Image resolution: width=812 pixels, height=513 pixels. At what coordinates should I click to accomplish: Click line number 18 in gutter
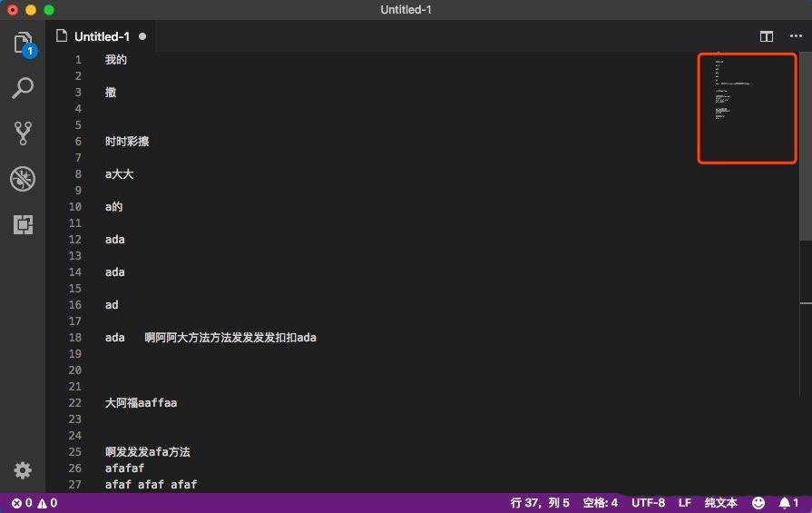(x=75, y=338)
